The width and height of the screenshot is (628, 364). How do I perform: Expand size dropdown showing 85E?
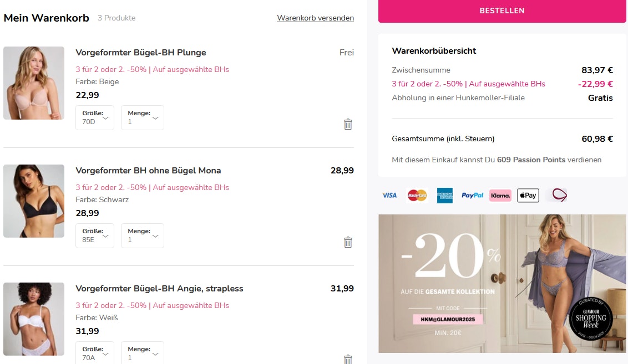pyautogui.click(x=95, y=235)
